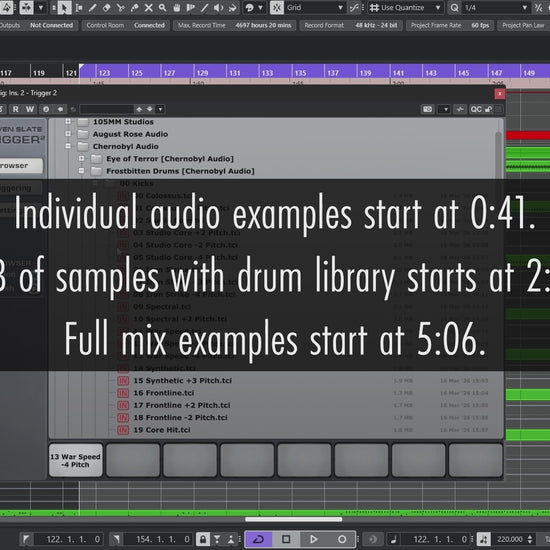
Task: Select 19 Core Hit.tci file
Action: (x=162, y=430)
